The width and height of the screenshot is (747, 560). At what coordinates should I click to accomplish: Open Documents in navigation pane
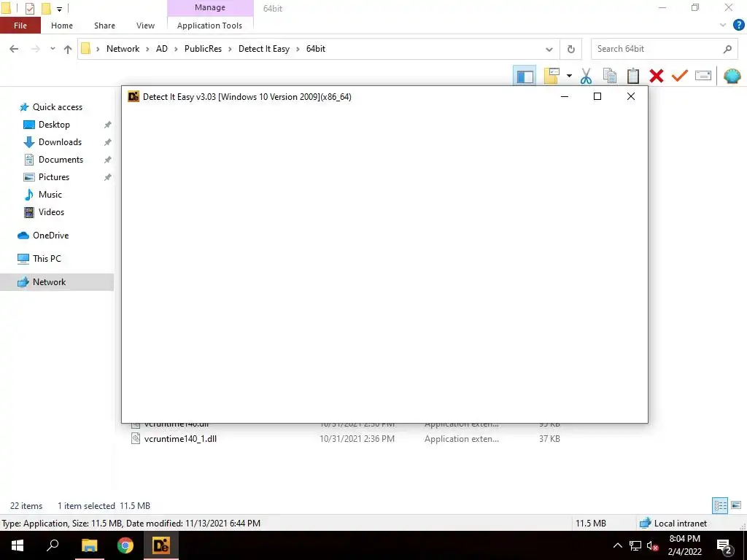click(x=61, y=160)
